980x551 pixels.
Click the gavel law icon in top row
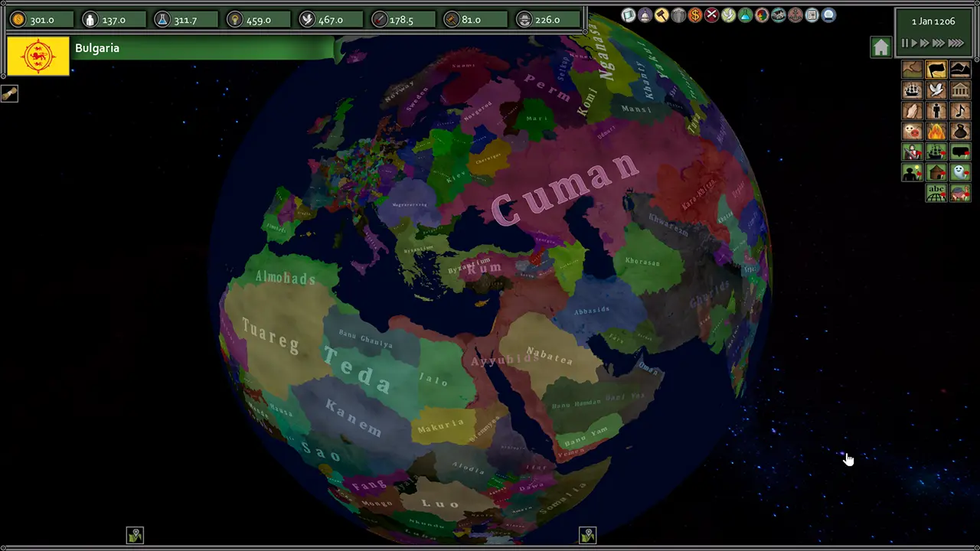click(661, 15)
